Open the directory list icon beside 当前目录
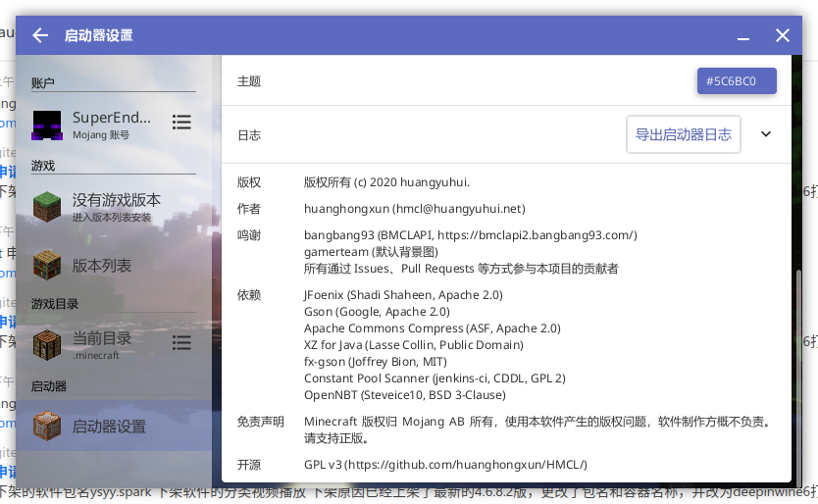Screen dimensions: 818x504 181,342
